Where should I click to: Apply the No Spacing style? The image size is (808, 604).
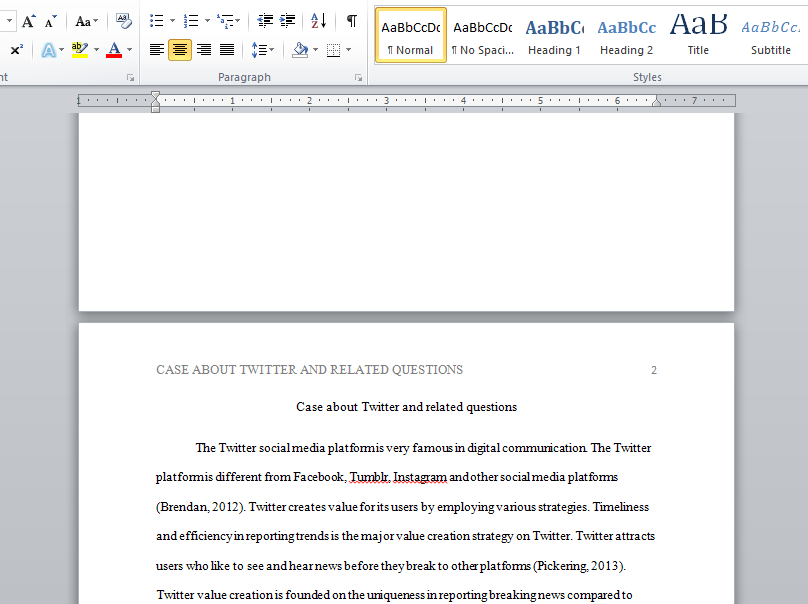click(483, 36)
